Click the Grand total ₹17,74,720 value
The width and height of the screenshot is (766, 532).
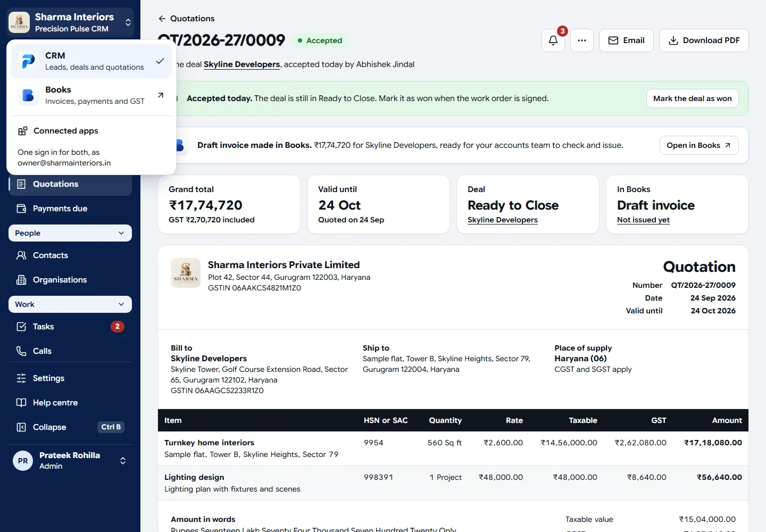(205, 205)
